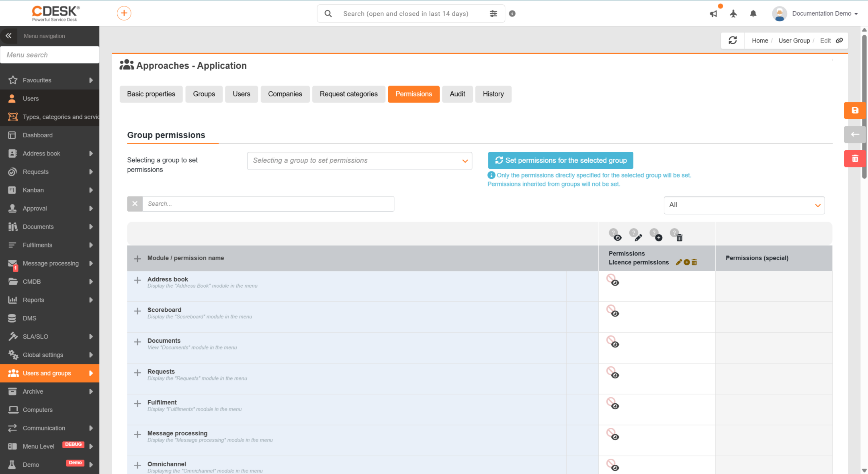Toggle view permission for Requests row

coord(613,373)
